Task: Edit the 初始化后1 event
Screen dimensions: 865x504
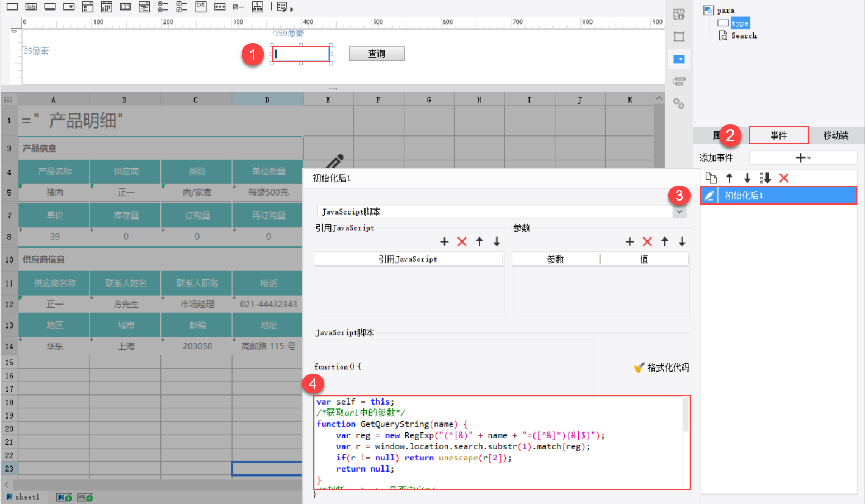Action: click(x=709, y=196)
